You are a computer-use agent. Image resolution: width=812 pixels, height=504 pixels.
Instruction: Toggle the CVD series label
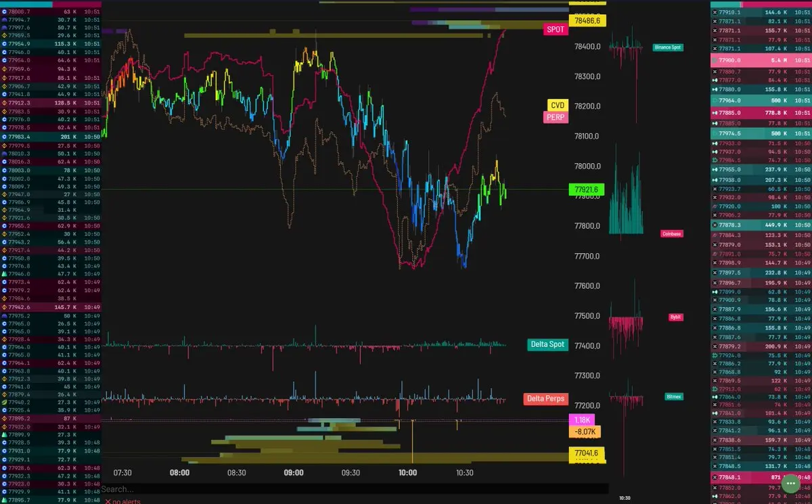click(x=557, y=106)
